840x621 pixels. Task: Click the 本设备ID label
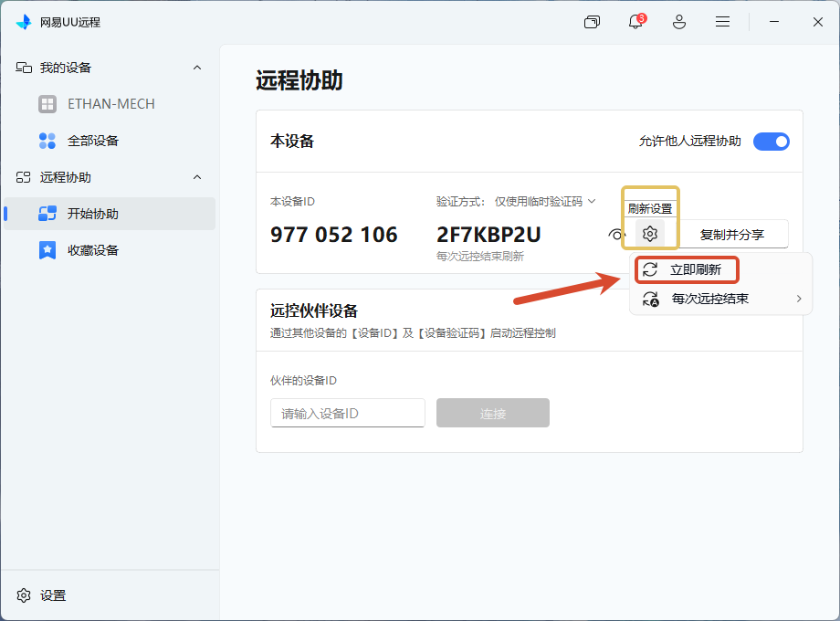pyautogui.click(x=292, y=202)
